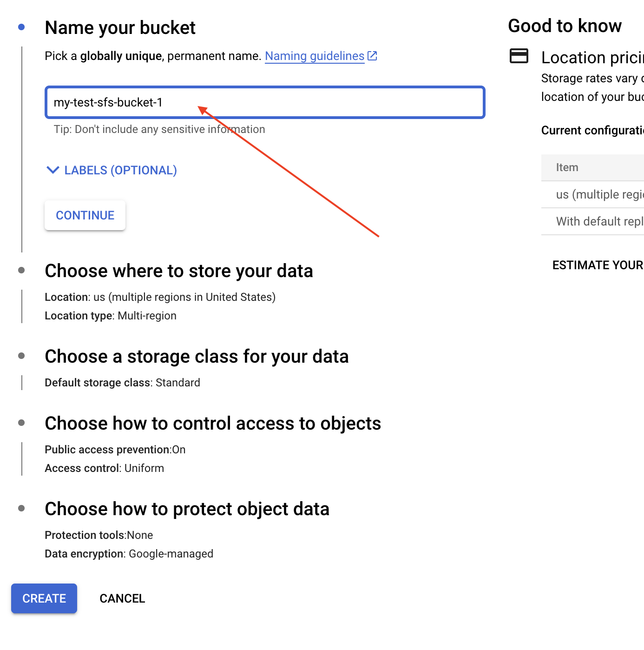Expand Choose a storage class for your data
Image resolution: width=644 pixels, height=650 pixels.
point(197,357)
